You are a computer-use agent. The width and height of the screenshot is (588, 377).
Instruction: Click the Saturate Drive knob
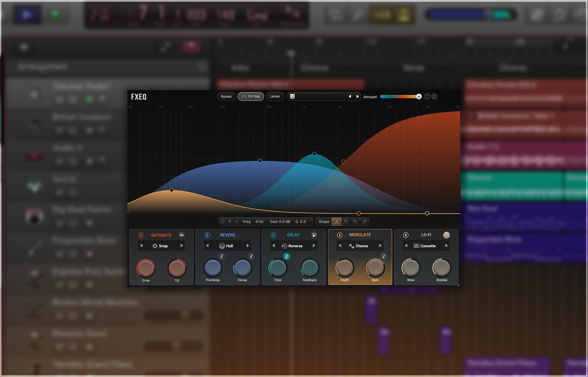click(x=146, y=268)
